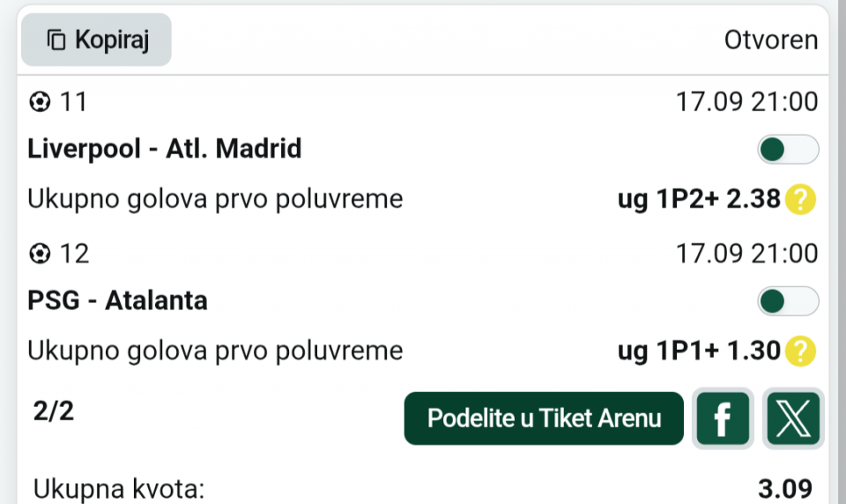Share ticket on X
846x504 pixels.
pos(793,419)
